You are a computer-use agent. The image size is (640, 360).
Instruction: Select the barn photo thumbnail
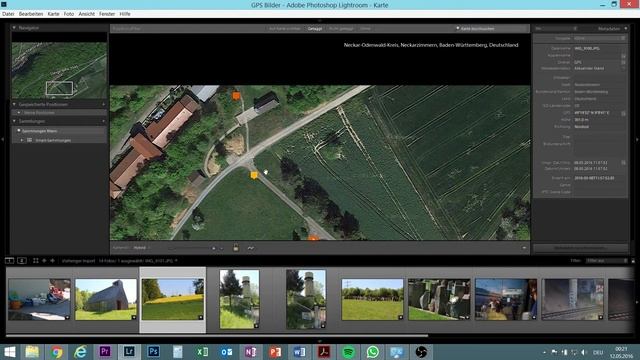pyautogui.click(x=106, y=299)
